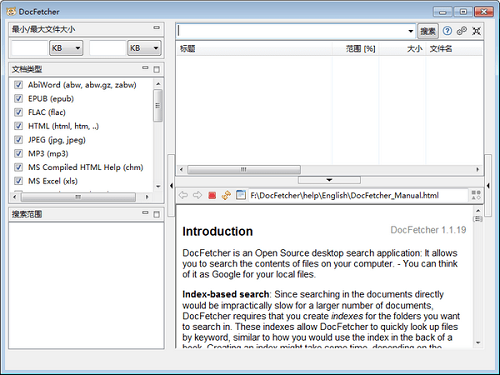
Task: Sort results by the 大小 column
Action: pyautogui.click(x=414, y=49)
